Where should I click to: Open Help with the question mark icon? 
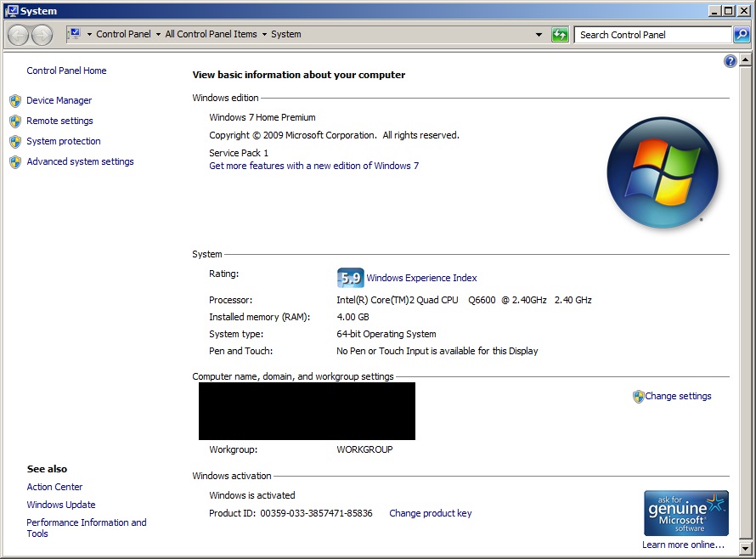730,61
